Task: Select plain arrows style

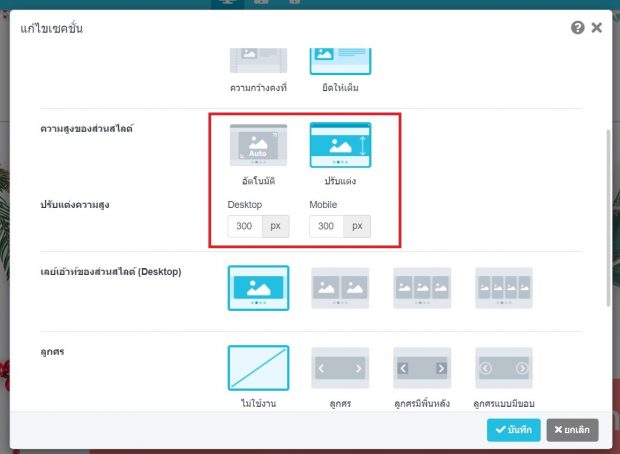Action: 340,368
